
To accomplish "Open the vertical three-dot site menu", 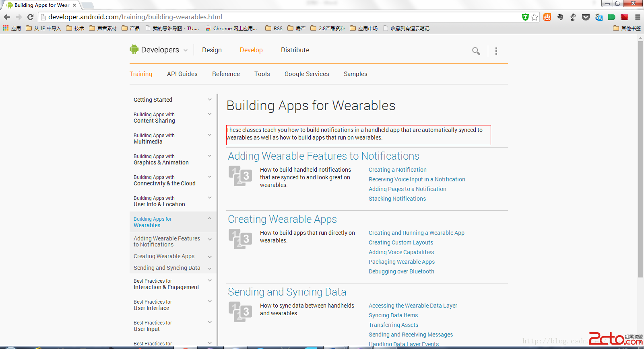I will click(496, 51).
